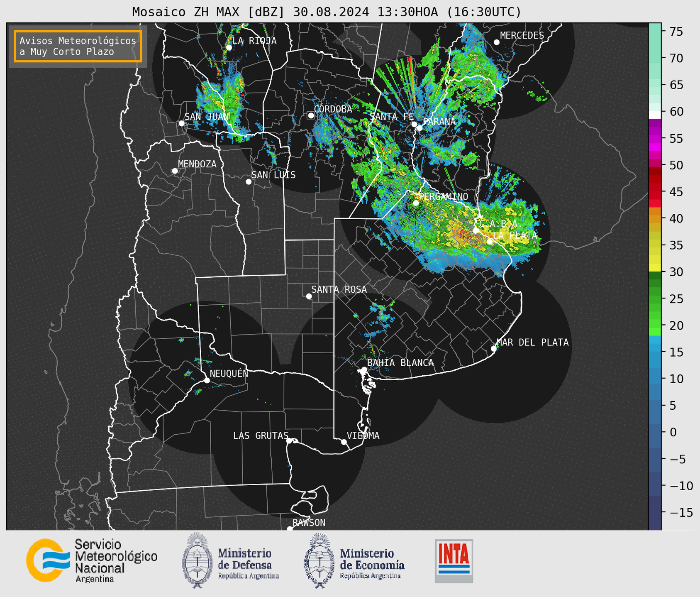The width and height of the screenshot is (700, 597).
Task: Click the SAN LUIS city marker
Action: point(249,182)
